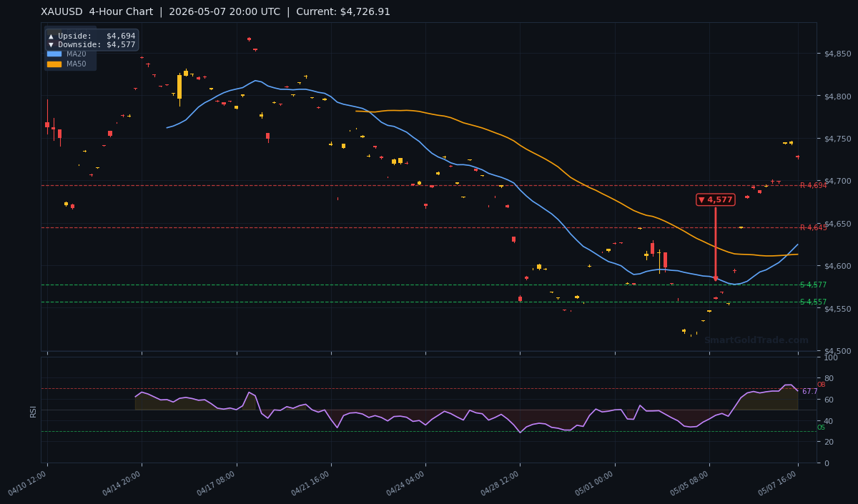Click the R 4,645 resistance label
This screenshot has width=858, height=504.
click(813, 228)
